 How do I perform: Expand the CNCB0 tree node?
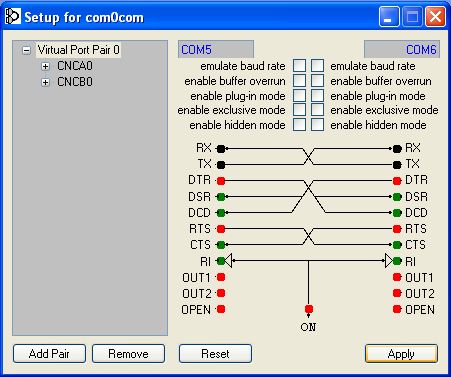[45, 82]
